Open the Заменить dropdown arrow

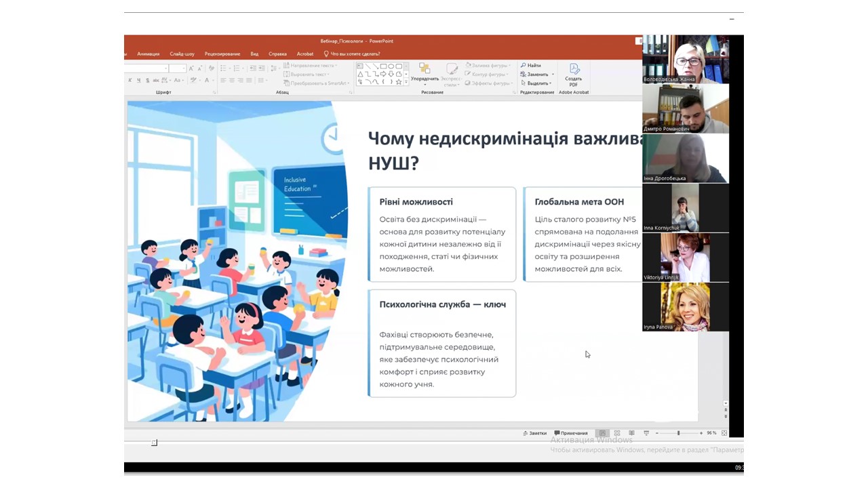tap(553, 75)
